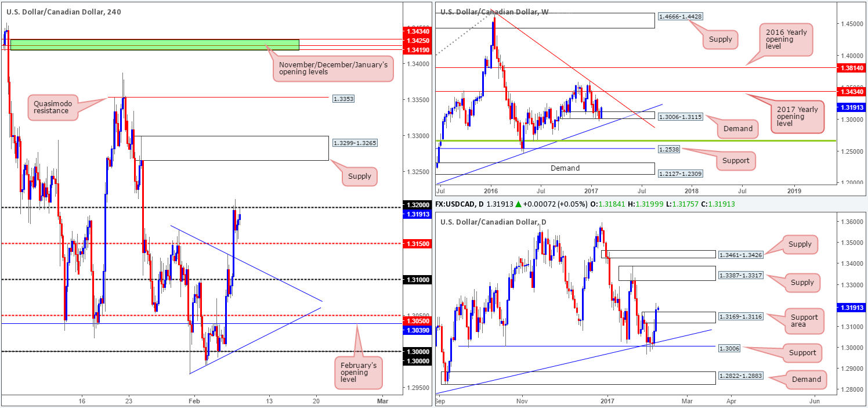
Task: Select the 1.2822-1.2883 zone label
Action: click(x=741, y=377)
